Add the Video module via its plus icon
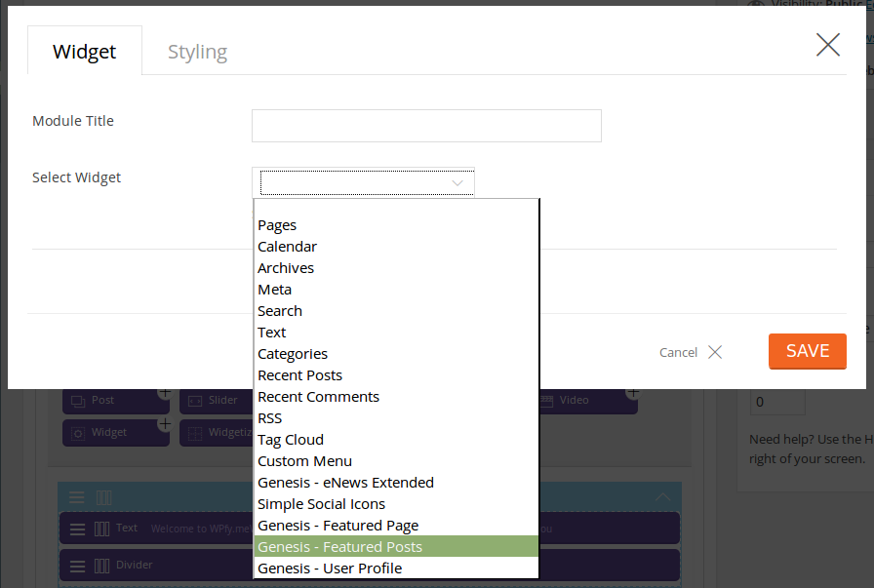Viewport: 874px width, 588px height. (633, 393)
